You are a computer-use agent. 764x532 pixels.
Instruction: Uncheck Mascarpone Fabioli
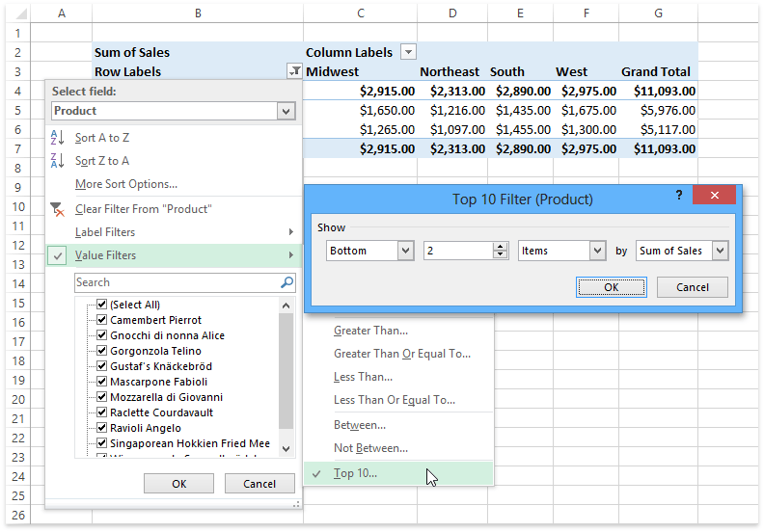pos(102,382)
